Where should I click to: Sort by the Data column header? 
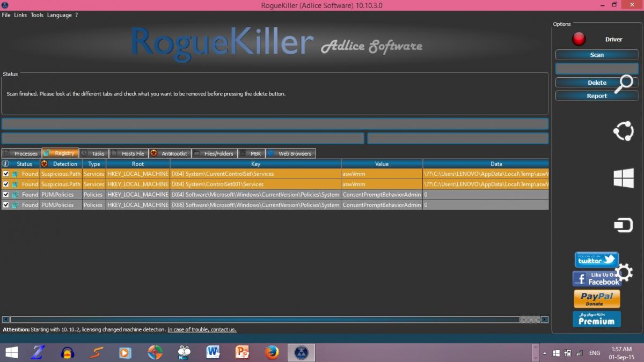[x=486, y=164]
